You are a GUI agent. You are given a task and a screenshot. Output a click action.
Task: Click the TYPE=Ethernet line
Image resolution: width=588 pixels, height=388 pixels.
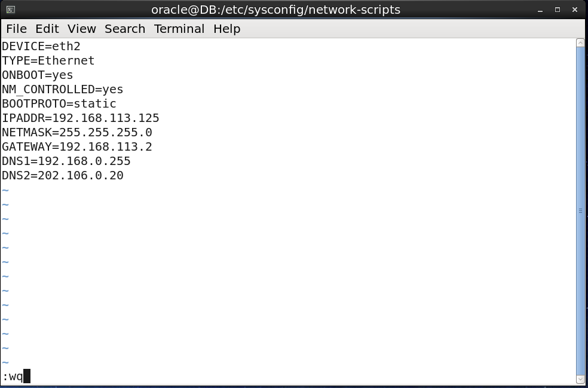click(48, 61)
